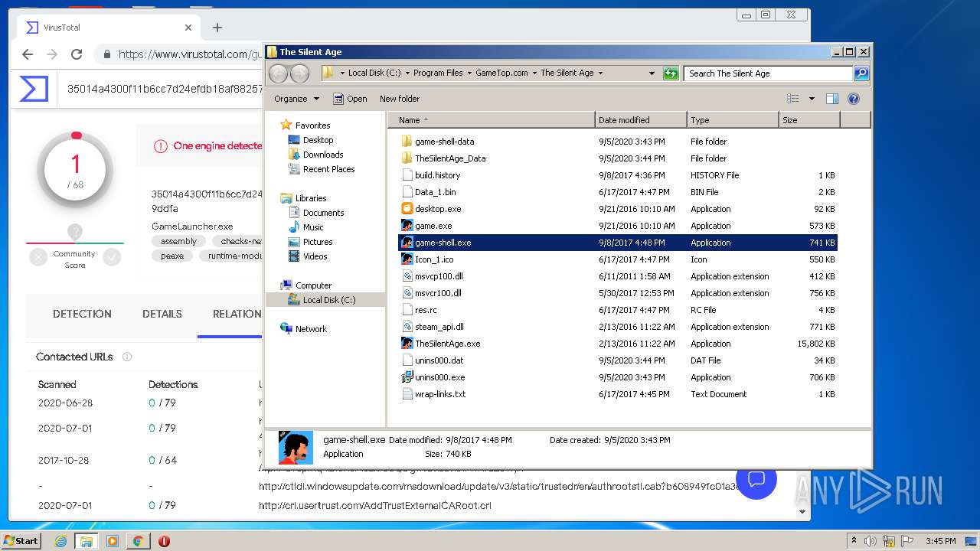Click the Open toolbar button
The image size is (980, 551).
[350, 99]
